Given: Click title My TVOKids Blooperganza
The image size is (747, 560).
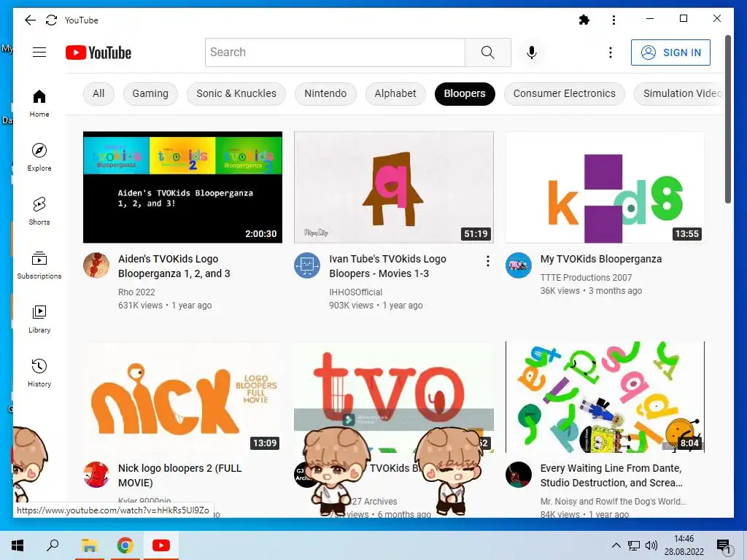Looking at the screenshot, I should tap(601, 259).
